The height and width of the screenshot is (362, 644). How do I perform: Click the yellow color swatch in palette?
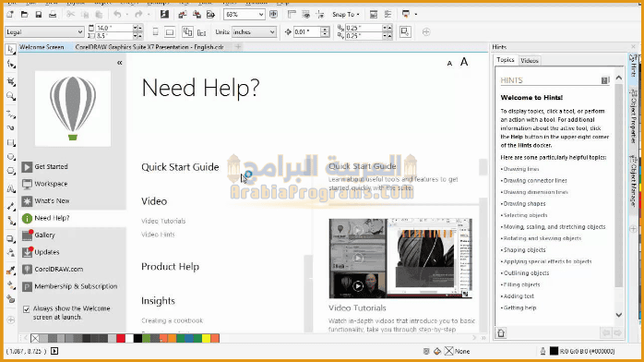click(206, 338)
